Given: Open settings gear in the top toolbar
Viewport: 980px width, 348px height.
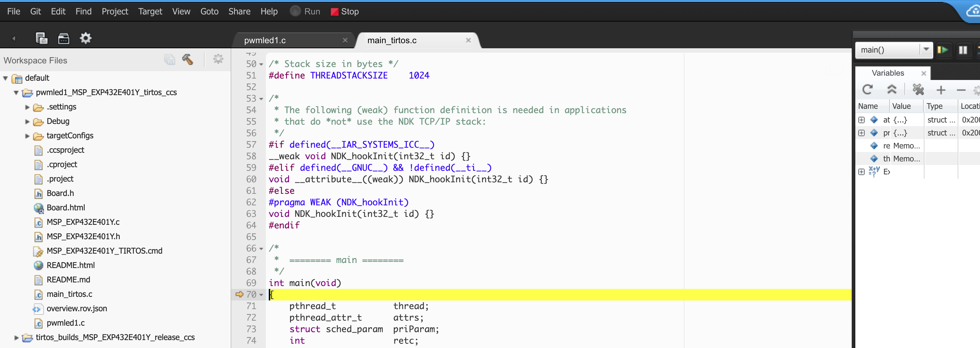Looking at the screenshot, I should pos(86,38).
